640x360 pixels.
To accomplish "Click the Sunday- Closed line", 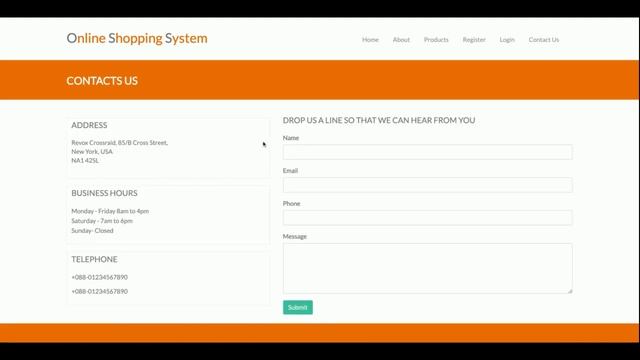I will click(x=92, y=231).
